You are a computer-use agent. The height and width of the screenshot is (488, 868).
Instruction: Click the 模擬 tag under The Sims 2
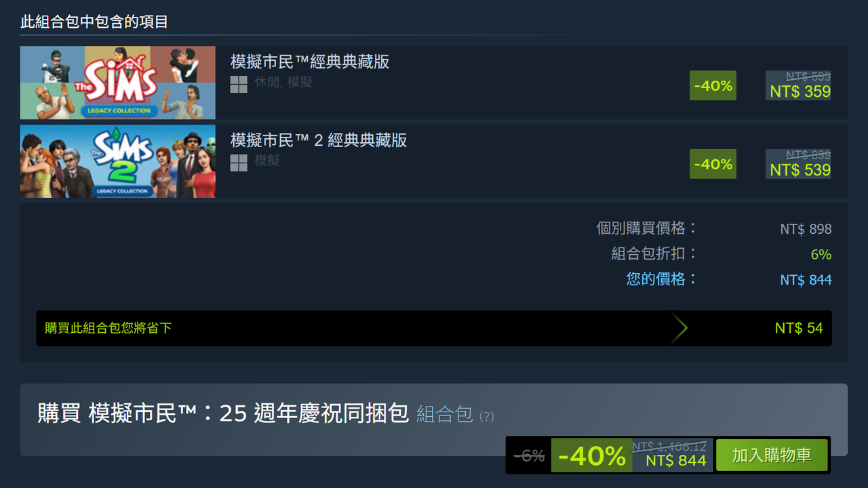click(x=267, y=161)
